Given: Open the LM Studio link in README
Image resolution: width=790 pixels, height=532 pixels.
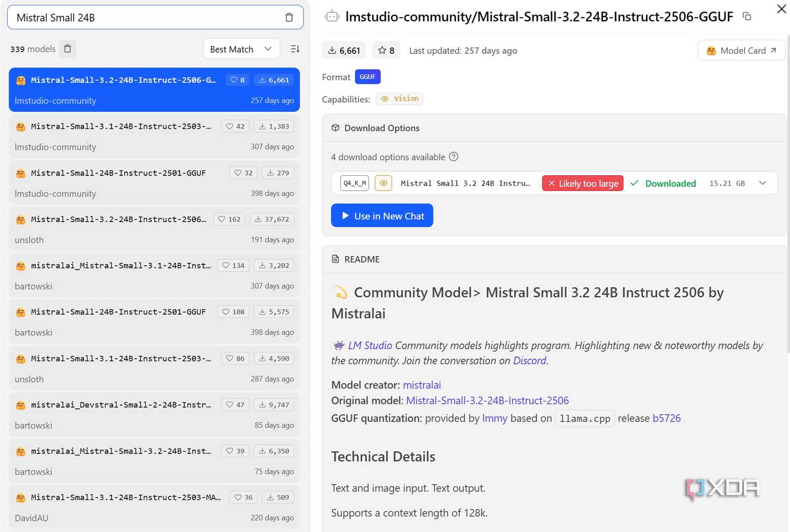Looking at the screenshot, I should pyautogui.click(x=370, y=345).
